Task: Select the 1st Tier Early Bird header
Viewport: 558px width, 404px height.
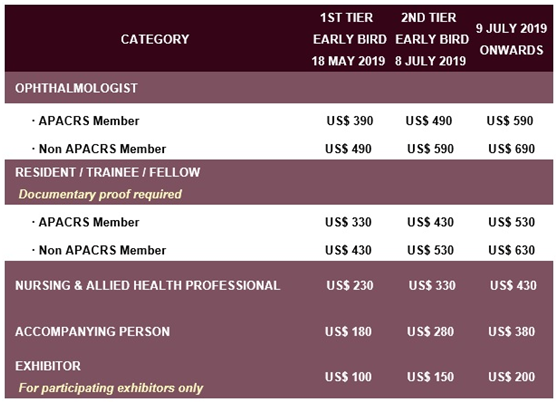Action: pos(349,39)
